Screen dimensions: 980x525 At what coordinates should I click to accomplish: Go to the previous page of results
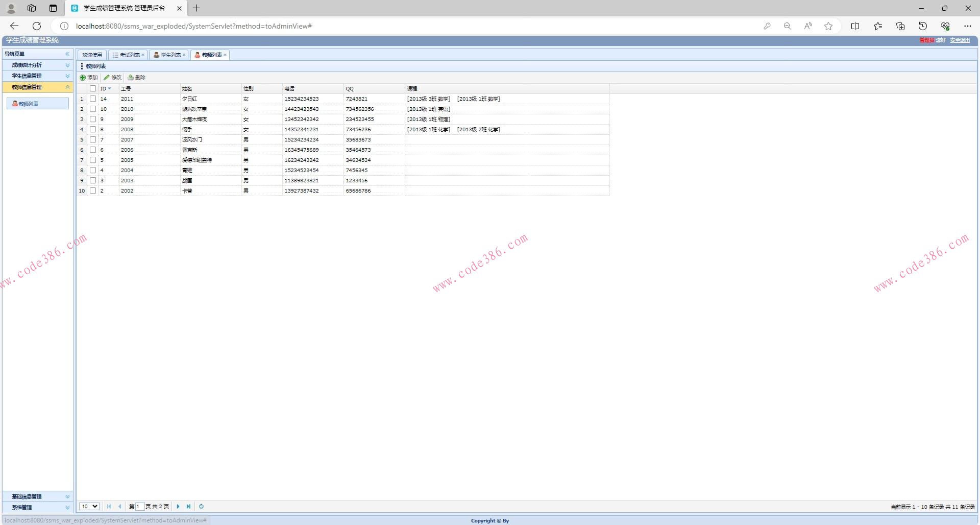119,507
